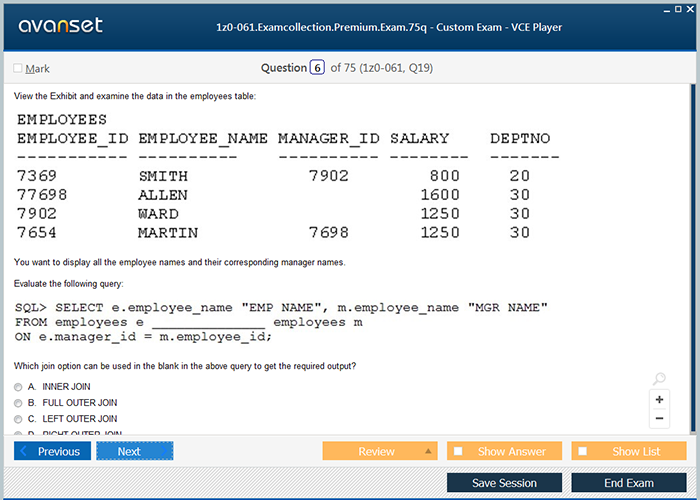The image size is (700, 500).
Task: Toggle the Mark checkbox
Action: (18, 69)
